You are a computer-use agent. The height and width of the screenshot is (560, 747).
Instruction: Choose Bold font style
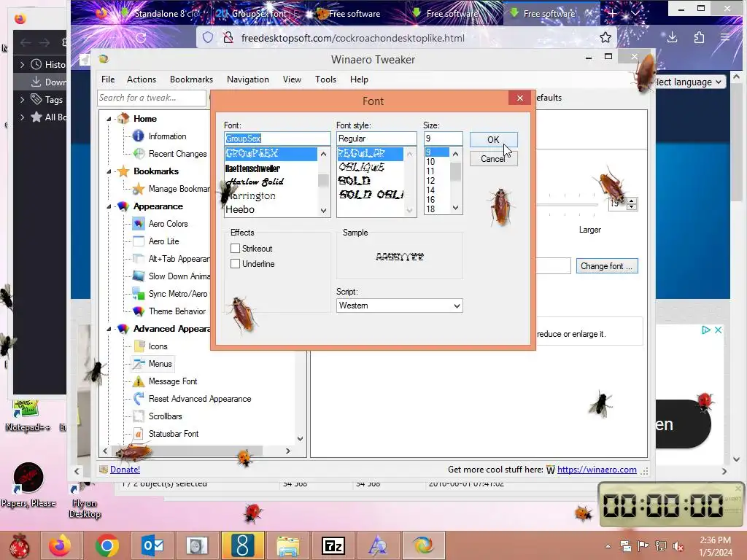click(354, 181)
